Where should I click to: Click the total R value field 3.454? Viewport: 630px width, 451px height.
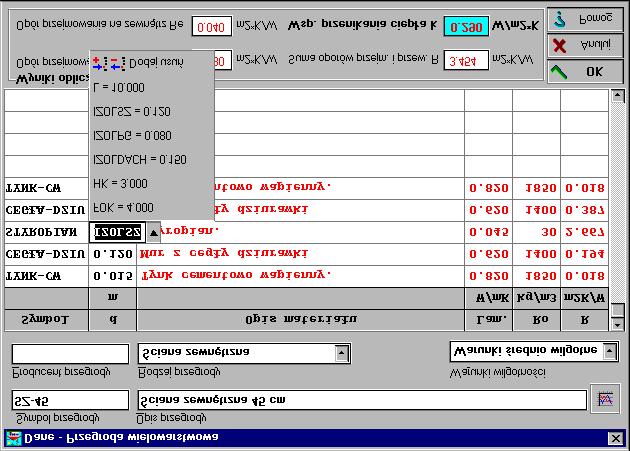coord(466,60)
